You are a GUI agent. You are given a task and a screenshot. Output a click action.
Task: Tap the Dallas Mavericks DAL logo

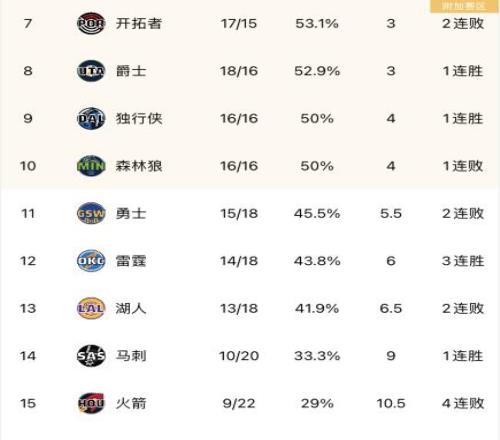91,118
